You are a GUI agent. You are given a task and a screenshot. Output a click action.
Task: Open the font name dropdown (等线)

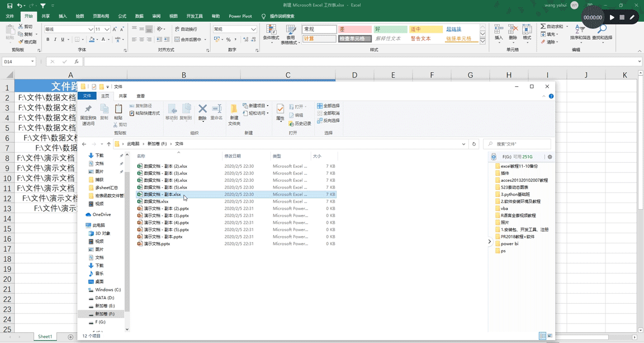pos(91,29)
